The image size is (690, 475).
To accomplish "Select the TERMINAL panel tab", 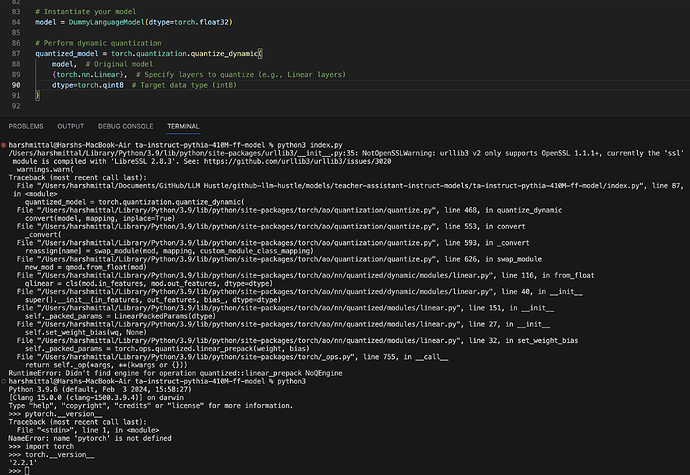I will [183, 126].
